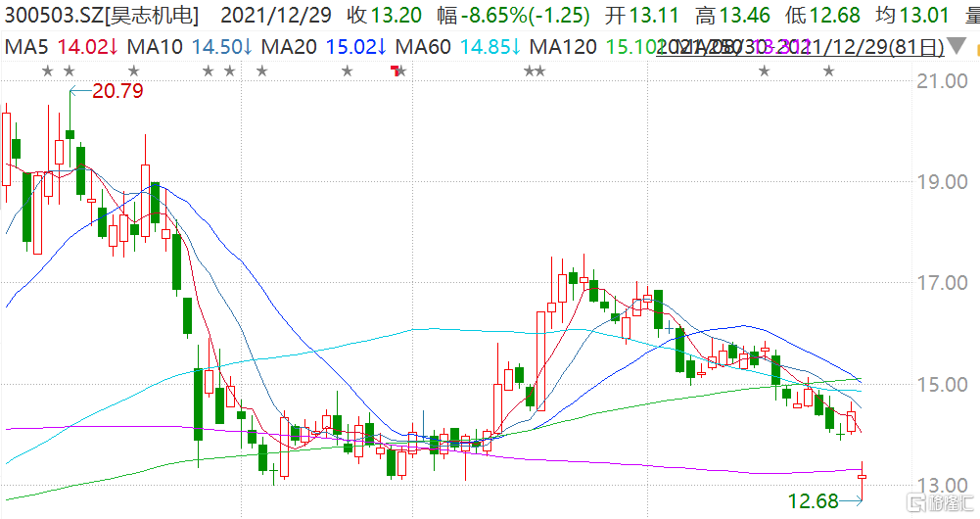Image resolution: width=980 pixels, height=519 pixels.
Task: Click the average price 均 13.01
Action: [x=912, y=15]
